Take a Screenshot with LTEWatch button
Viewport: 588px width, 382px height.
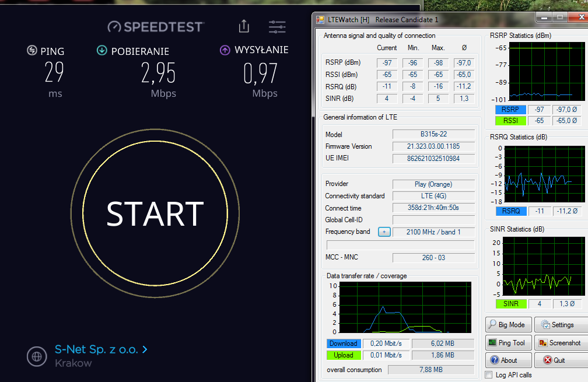coord(561,343)
